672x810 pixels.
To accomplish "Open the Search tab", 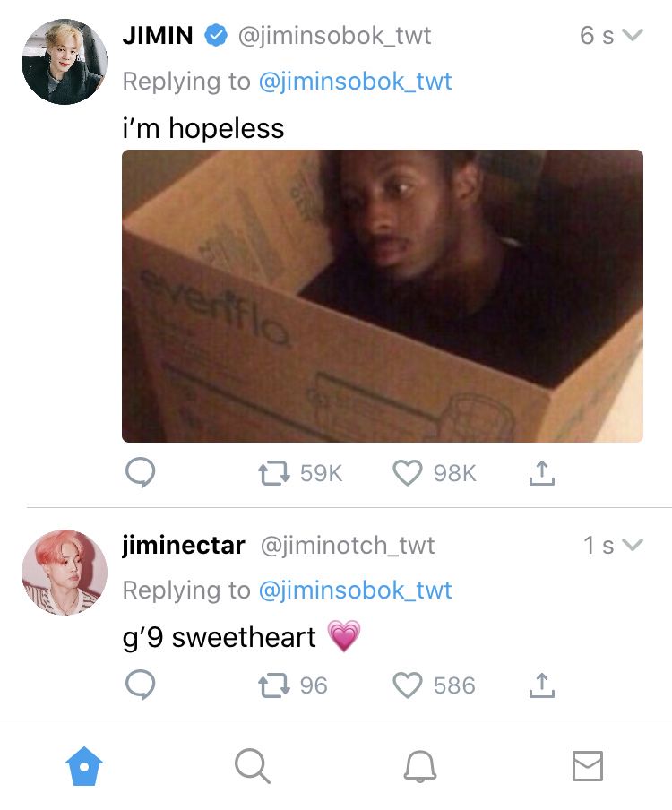I will [252, 767].
